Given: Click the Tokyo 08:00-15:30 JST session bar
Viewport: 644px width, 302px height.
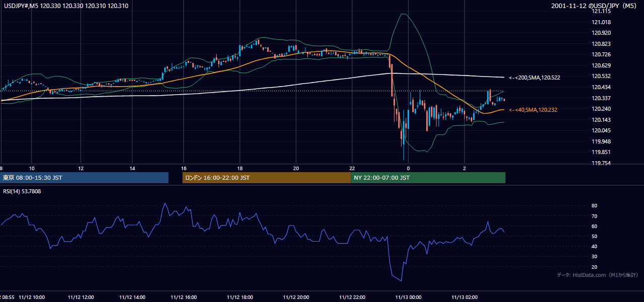Looking at the screenshot, I should coord(84,178).
